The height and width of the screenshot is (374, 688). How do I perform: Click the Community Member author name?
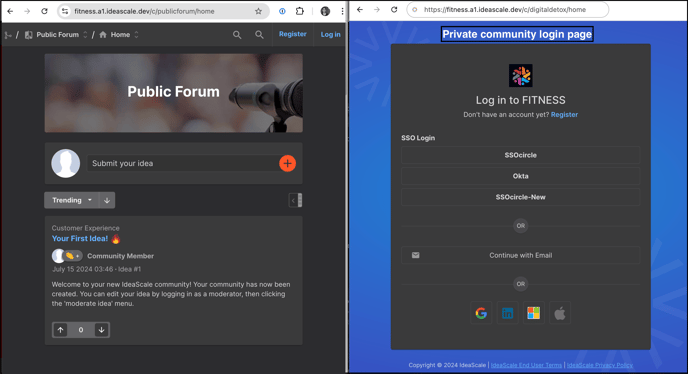(x=120, y=256)
